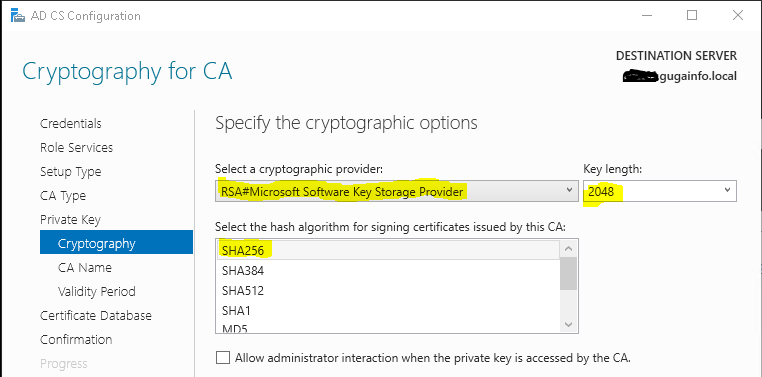Enable administrator interaction for private key access

pyautogui.click(x=223, y=358)
